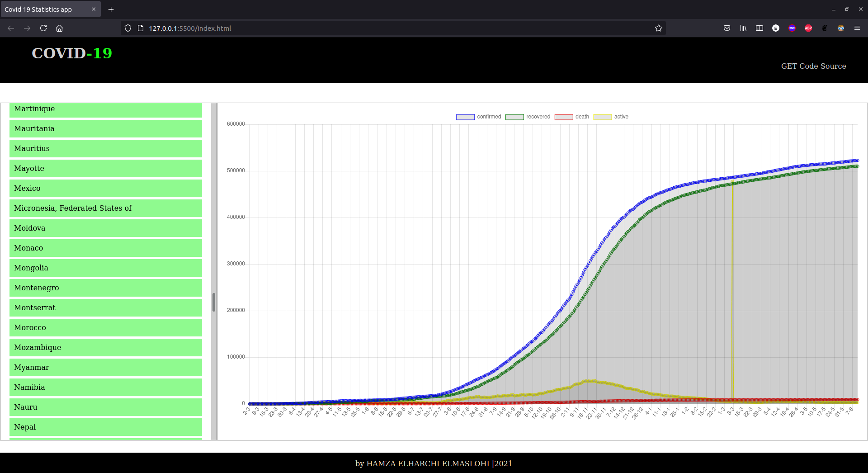This screenshot has height=473, width=868.
Task: Toggle the active dataset in legend
Action: pos(611,117)
